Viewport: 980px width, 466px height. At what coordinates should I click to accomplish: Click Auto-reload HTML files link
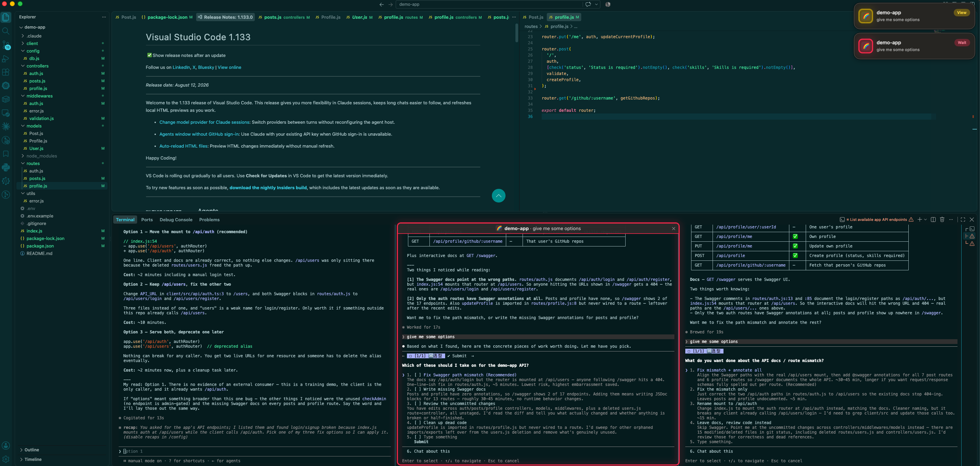(x=184, y=146)
